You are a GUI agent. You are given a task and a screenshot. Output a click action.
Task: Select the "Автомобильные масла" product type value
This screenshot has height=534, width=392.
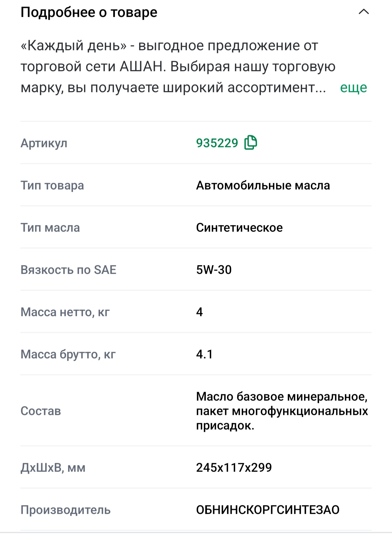263,185
